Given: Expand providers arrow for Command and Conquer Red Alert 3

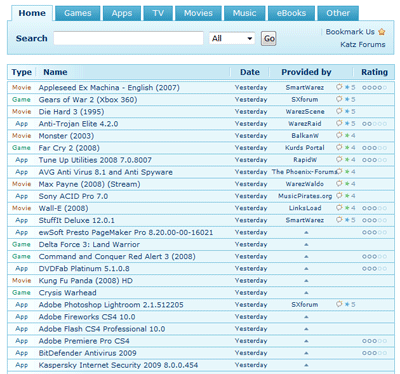Looking at the screenshot, I should click(x=306, y=257).
